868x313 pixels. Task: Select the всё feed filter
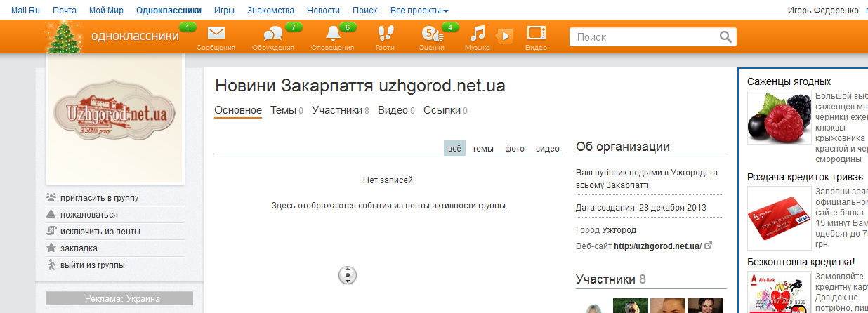point(454,149)
